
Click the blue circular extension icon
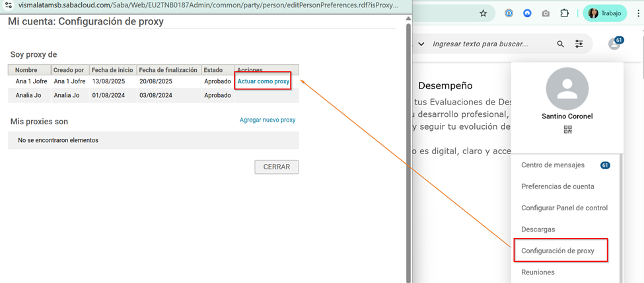pyautogui.click(x=527, y=13)
